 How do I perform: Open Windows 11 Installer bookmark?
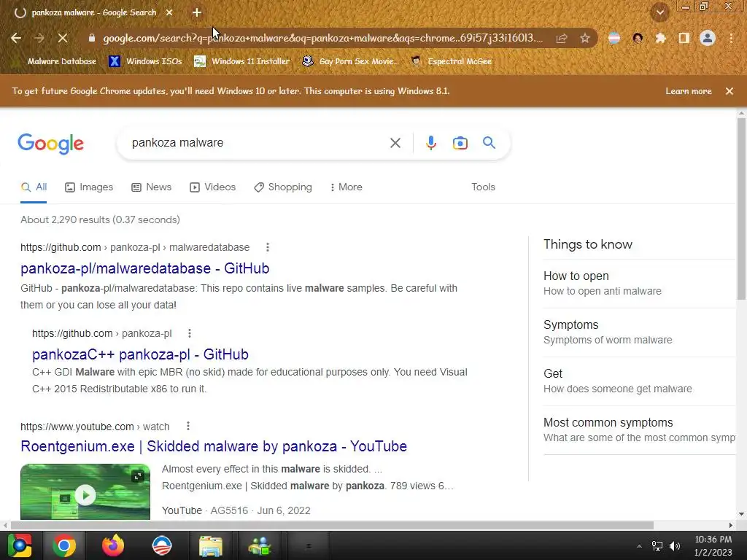(x=242, y=61)
